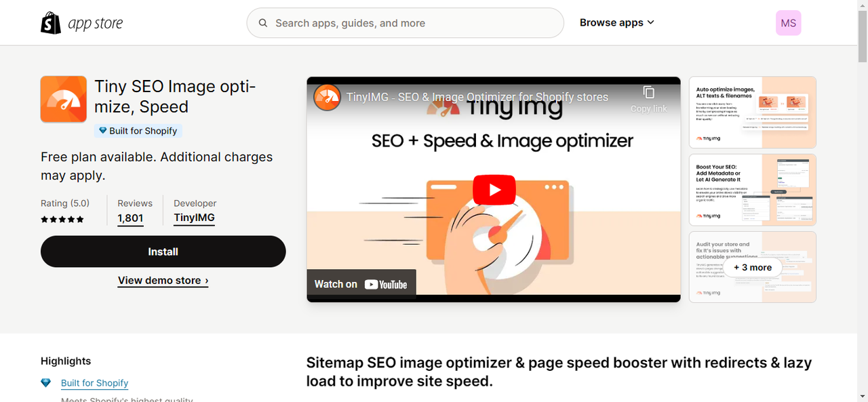Click Watch on YouTube button
Image resolution: width=868 pixels, height=402 pixels.
coord(361,284)
